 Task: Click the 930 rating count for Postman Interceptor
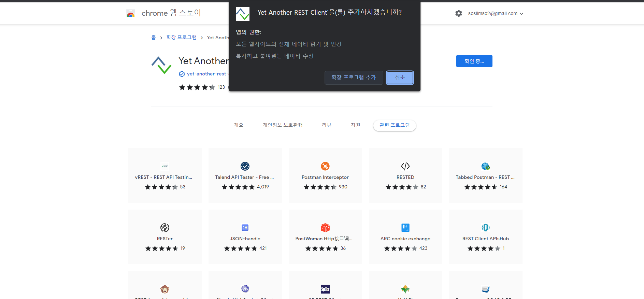[x=343, y=187]
